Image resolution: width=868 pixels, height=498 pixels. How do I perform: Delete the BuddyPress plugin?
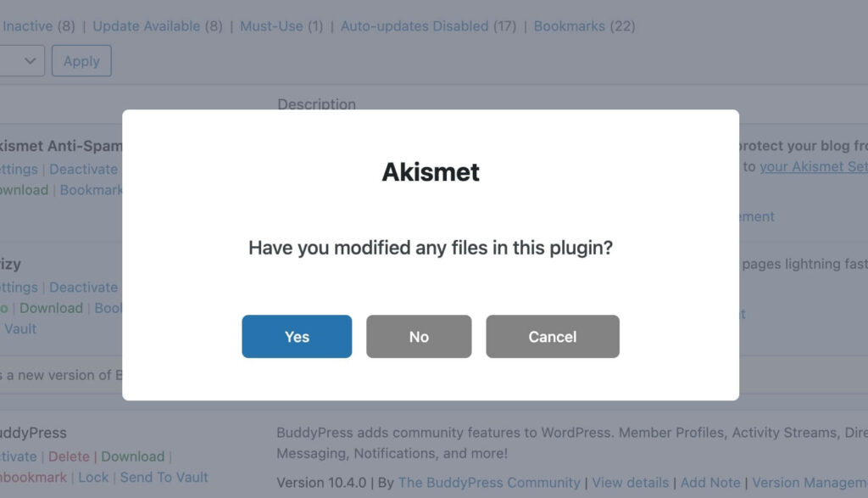69,456
